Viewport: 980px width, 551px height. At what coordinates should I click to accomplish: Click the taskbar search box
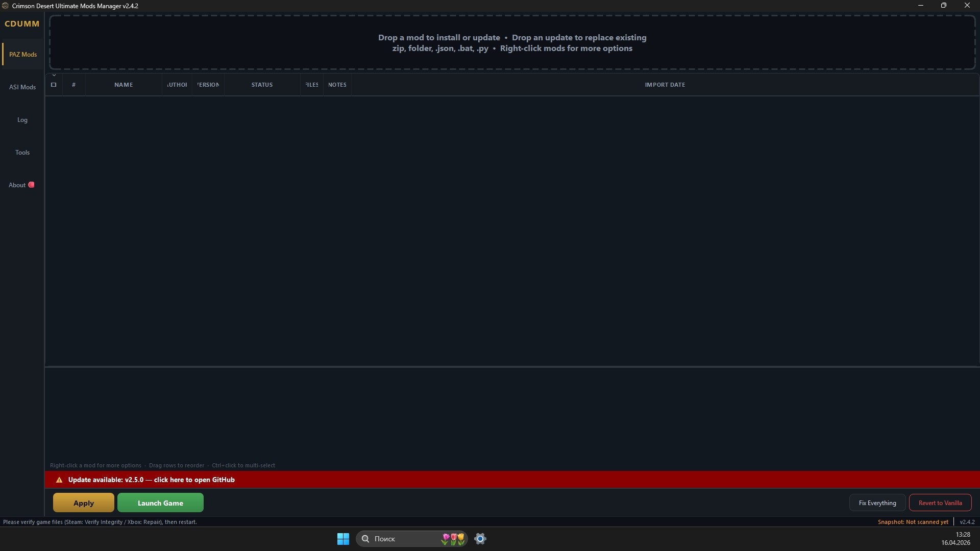tap(411, 539)
